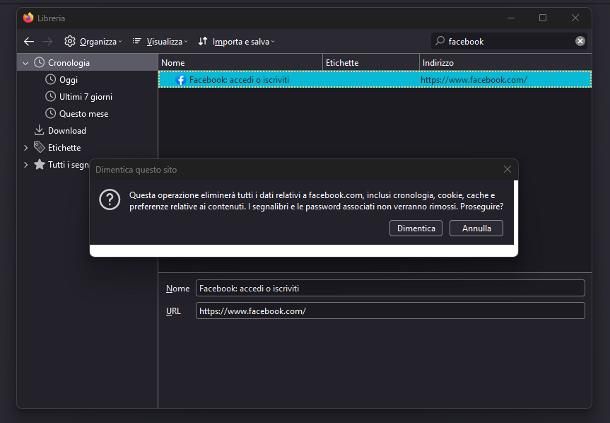Image resolution: width=610 pixels, height=423 pixels.
Task: Minimize the Libreria window
Action: point(511,18)
